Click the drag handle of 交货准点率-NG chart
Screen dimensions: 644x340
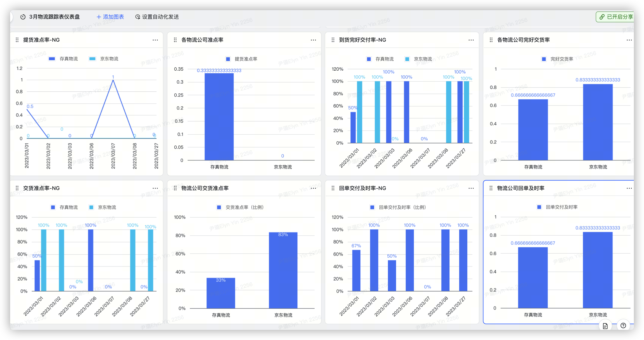[17, 188]
